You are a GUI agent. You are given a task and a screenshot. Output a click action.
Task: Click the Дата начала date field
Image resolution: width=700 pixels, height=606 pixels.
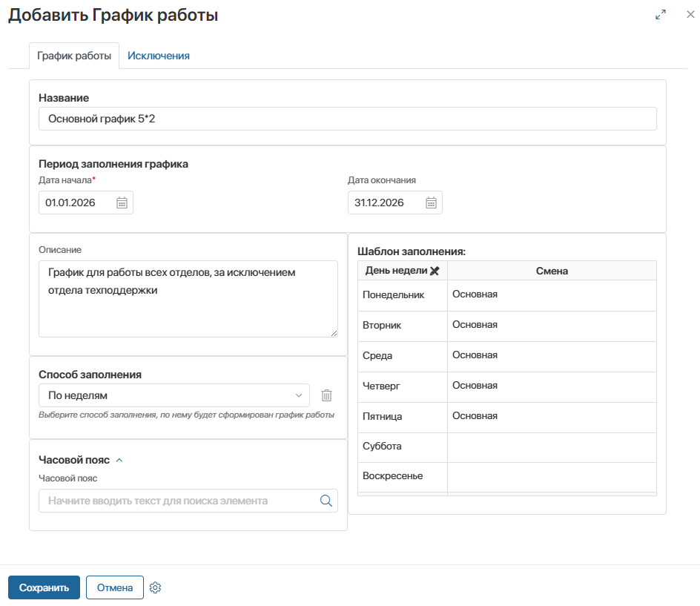(86, 202)
